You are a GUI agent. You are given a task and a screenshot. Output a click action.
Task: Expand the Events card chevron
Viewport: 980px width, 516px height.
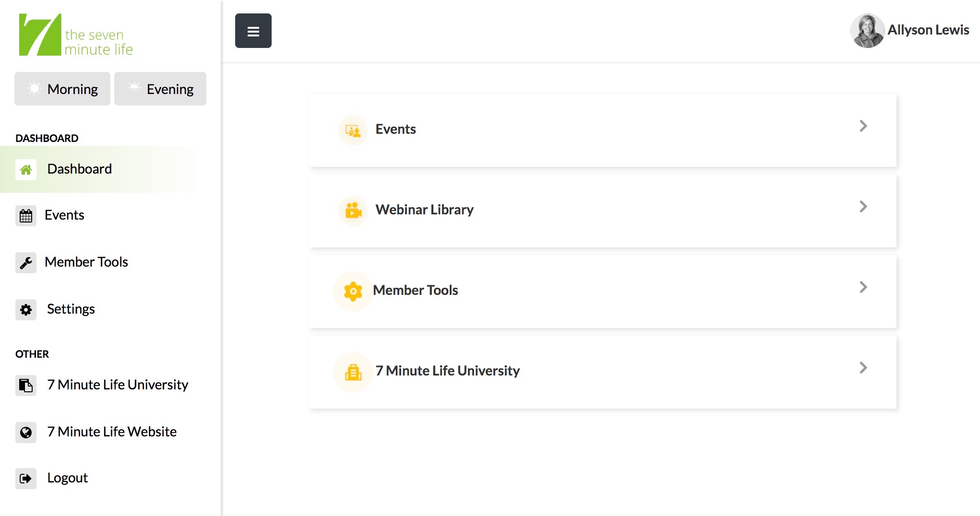point(863,126)
